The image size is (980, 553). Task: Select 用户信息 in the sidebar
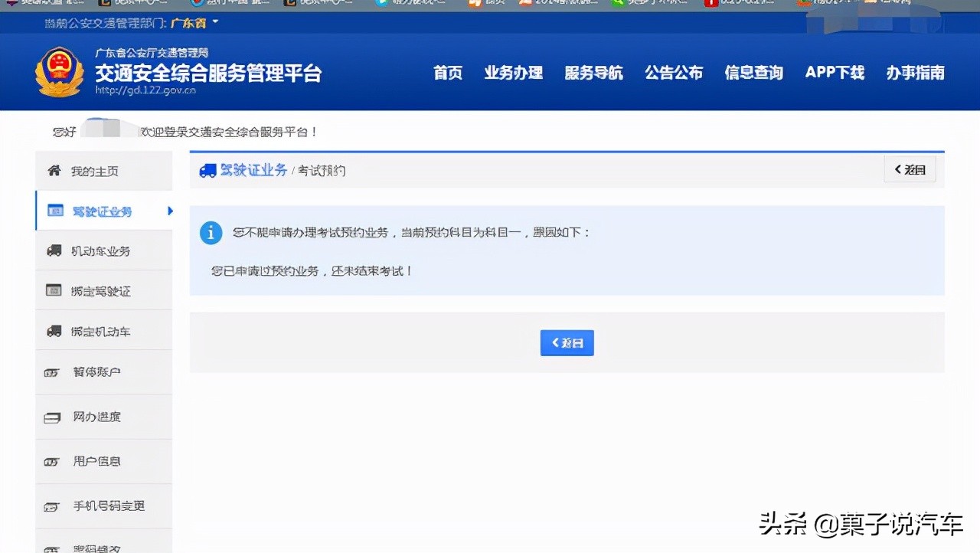pos(103,461)
